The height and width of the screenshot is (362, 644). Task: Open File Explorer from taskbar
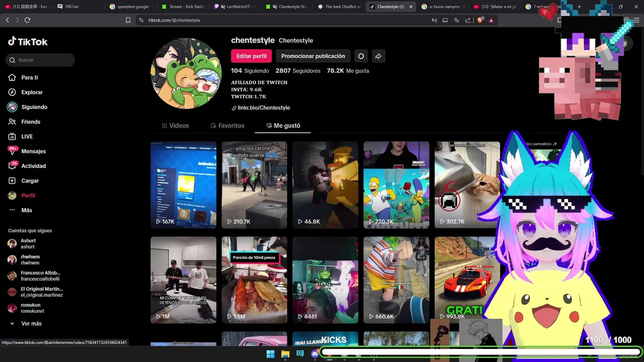[285, 354]
